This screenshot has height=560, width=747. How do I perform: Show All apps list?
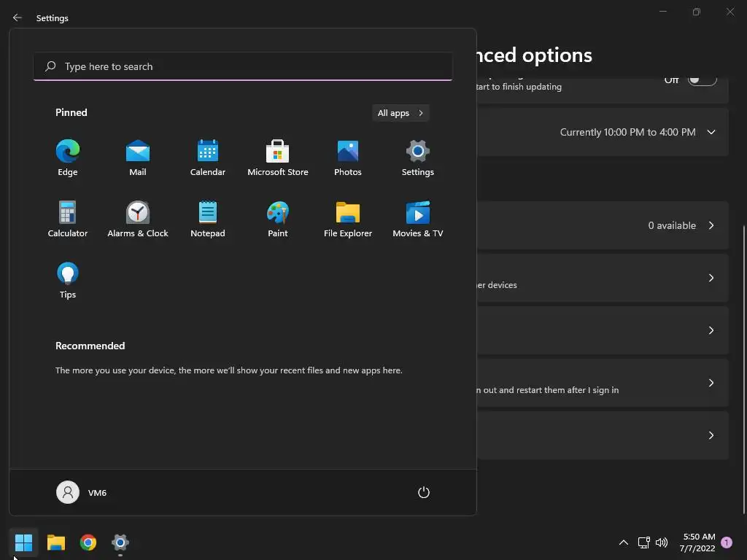pyautogui.click(x=400, y=113)
